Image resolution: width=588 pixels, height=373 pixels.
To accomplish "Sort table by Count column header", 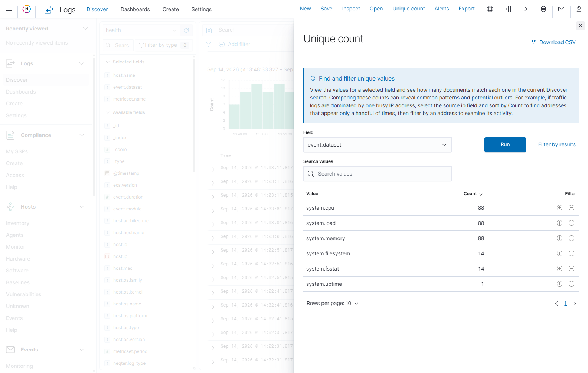I will [x=473, y=194].
